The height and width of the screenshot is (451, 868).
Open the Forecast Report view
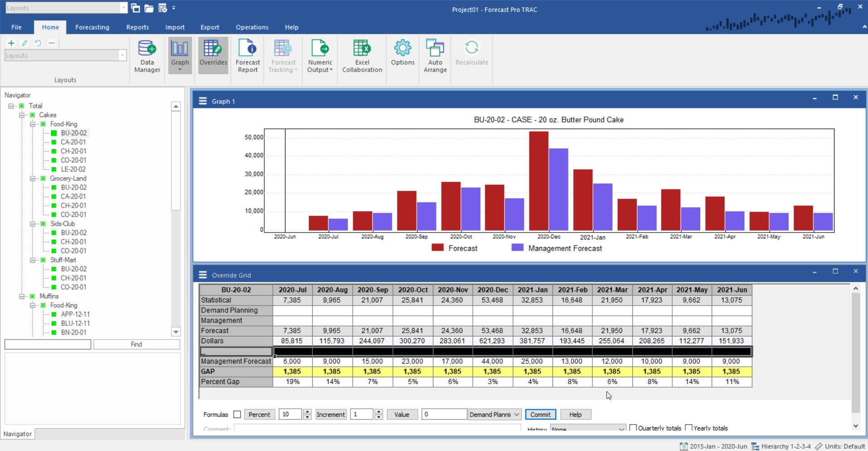click(247, 56)
